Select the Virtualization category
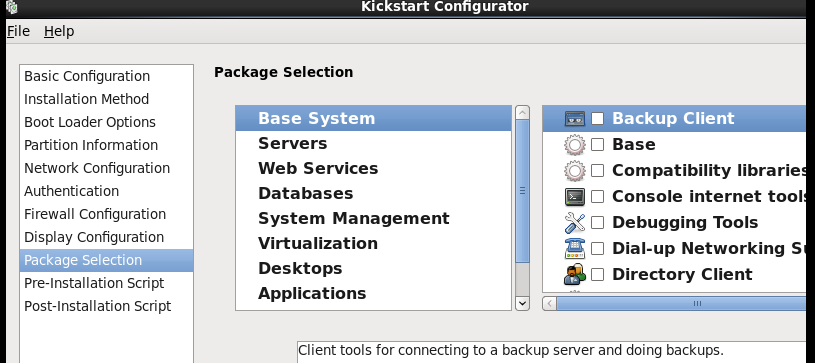The height and width of the screenshot is (363, 815). pos(373,243)
